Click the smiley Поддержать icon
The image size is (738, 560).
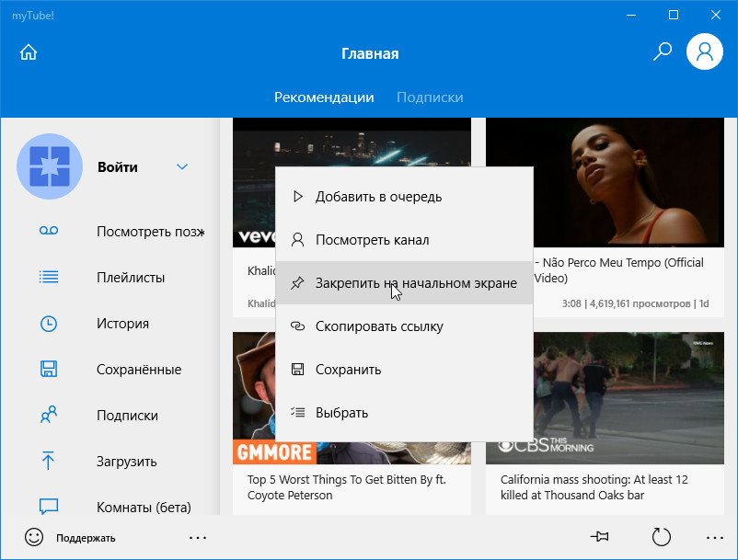coord(34,537)
